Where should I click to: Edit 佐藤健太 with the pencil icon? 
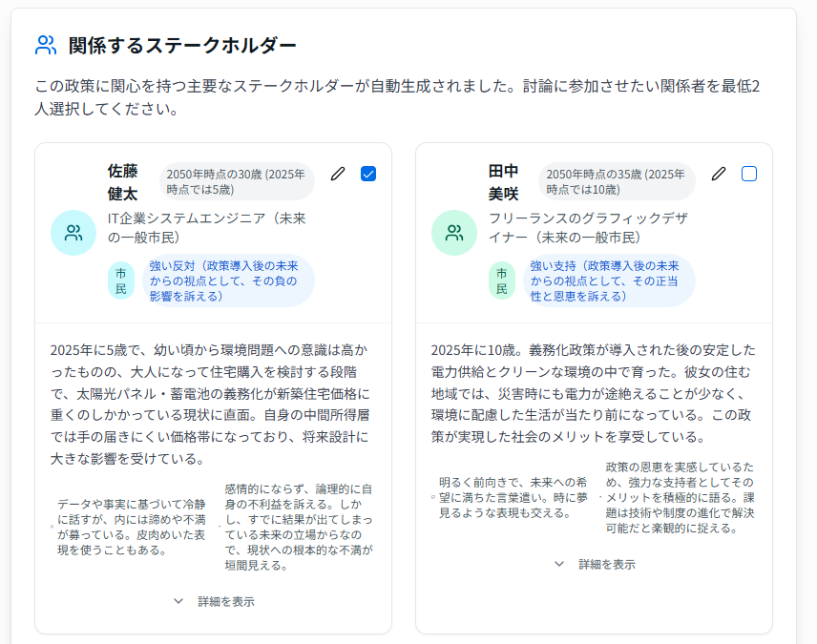[338, 174]
